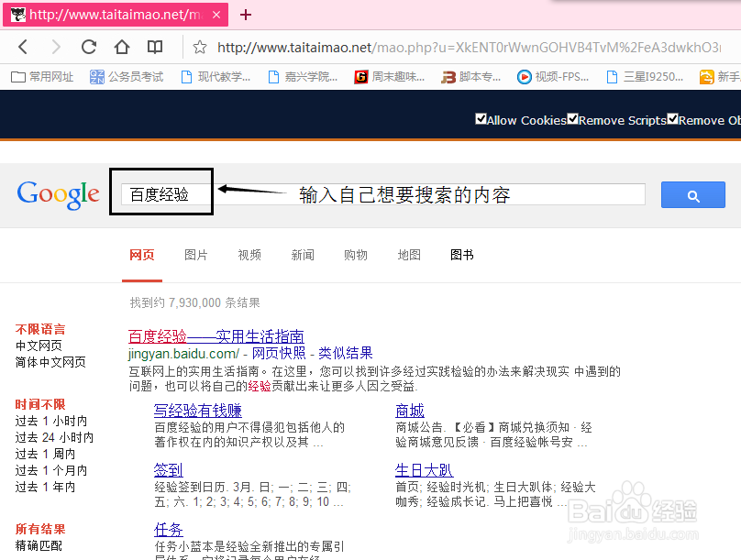The image size is (741, 560).
Task: Filter to 过去 1 个月内
Action: [51, 470]
